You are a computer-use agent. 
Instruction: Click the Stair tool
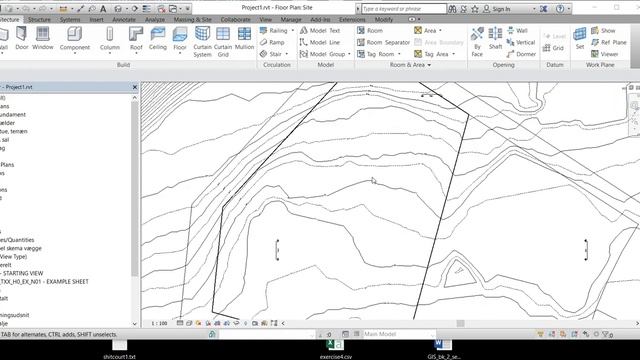pyautogui.click(x=271, y=54)
